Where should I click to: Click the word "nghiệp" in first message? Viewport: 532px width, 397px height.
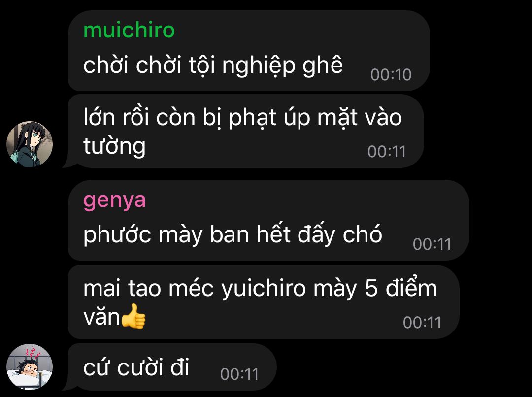[259, 66]
